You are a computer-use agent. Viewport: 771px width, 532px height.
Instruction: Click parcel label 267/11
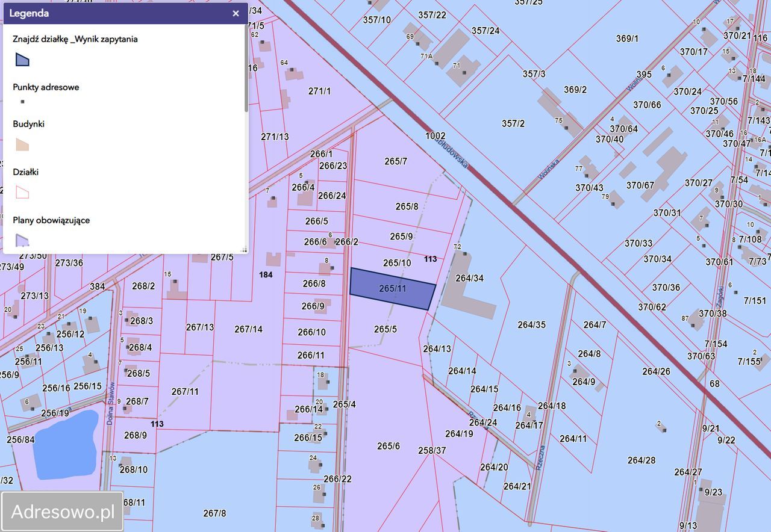185,391
